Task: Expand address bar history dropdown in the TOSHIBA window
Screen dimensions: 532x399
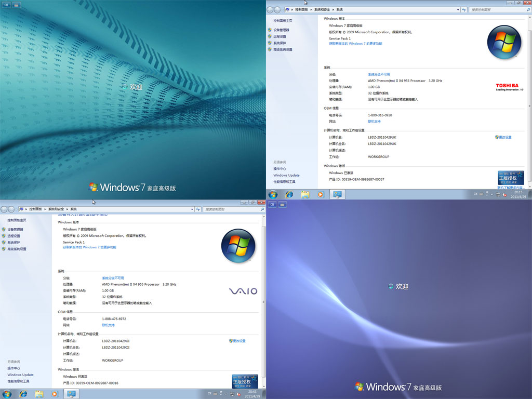Action: coord(458,10)
